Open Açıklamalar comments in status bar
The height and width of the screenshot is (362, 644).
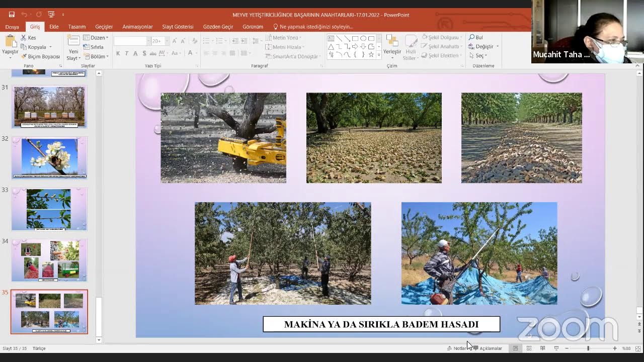tap(488, 348)
